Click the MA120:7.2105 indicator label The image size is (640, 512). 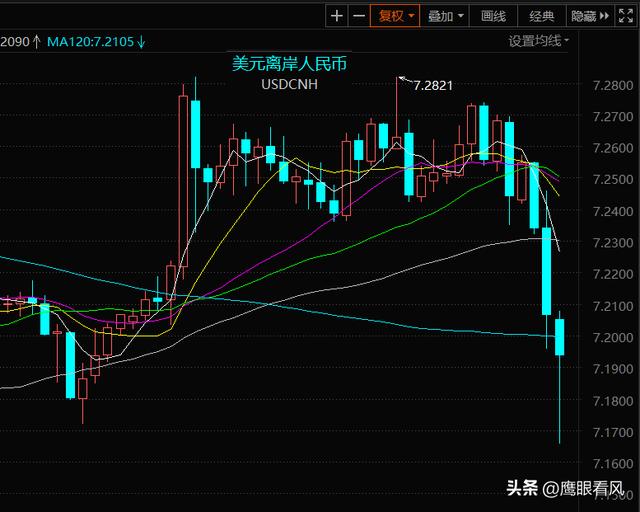pyautogui.click(x=96, y=42)
